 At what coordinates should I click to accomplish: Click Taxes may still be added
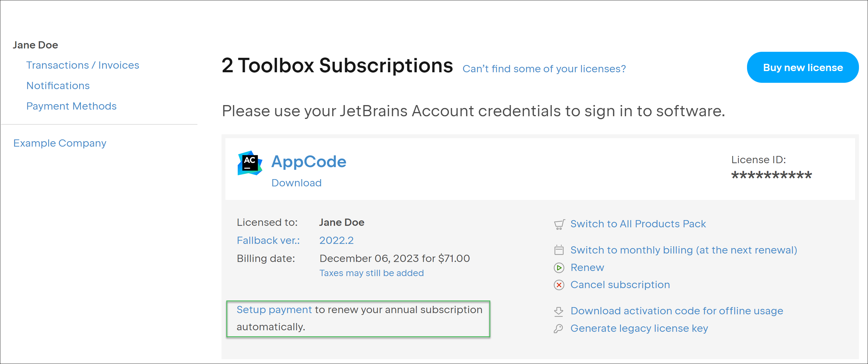(371, 273)
